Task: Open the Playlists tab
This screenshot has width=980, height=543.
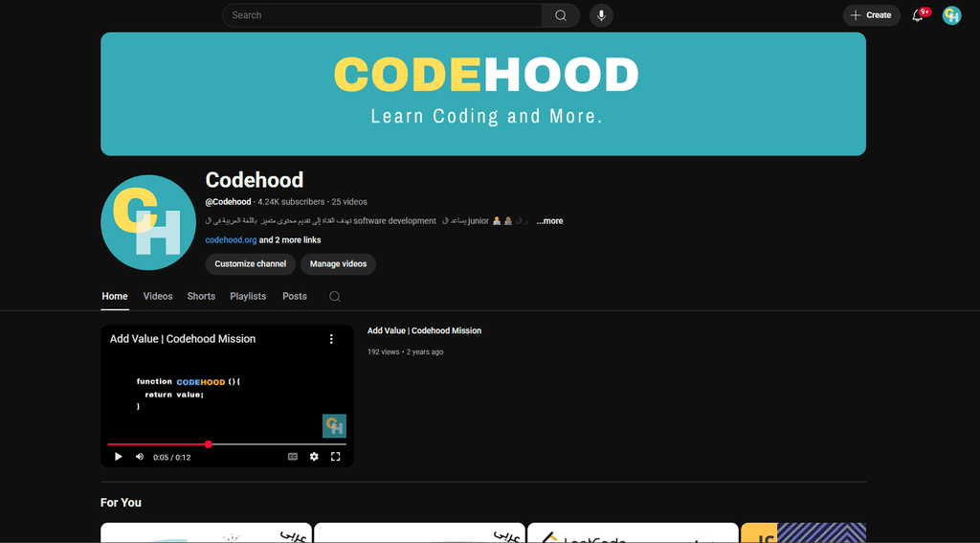Action: tap(248, 297)
